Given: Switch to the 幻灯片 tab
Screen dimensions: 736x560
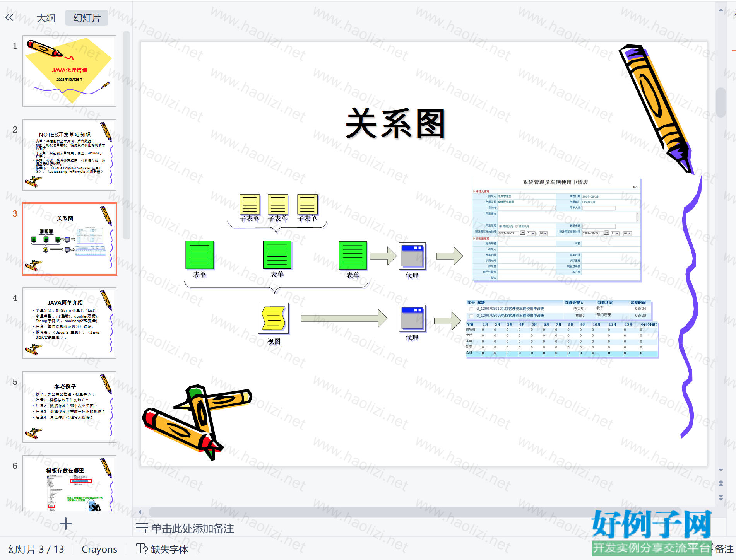Looking at the screenshot, I should [87, 18].
